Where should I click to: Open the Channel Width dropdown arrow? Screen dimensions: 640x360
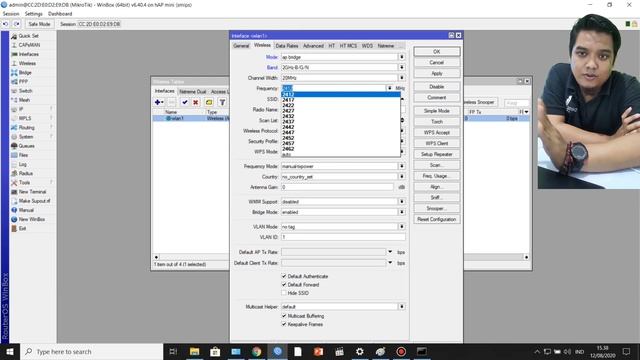click(402, 78)
